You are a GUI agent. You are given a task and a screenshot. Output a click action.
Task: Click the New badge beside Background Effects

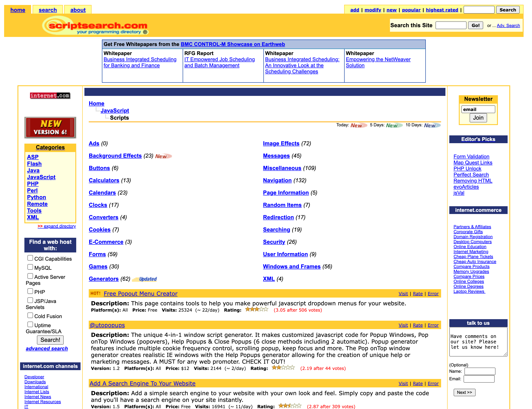(163, 156)
